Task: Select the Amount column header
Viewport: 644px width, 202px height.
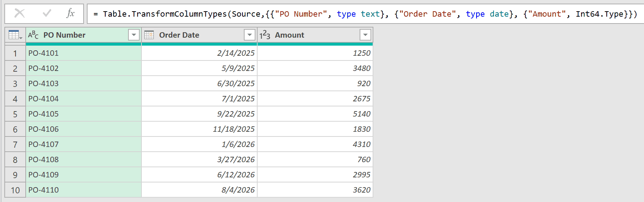Action: point(315,35)
